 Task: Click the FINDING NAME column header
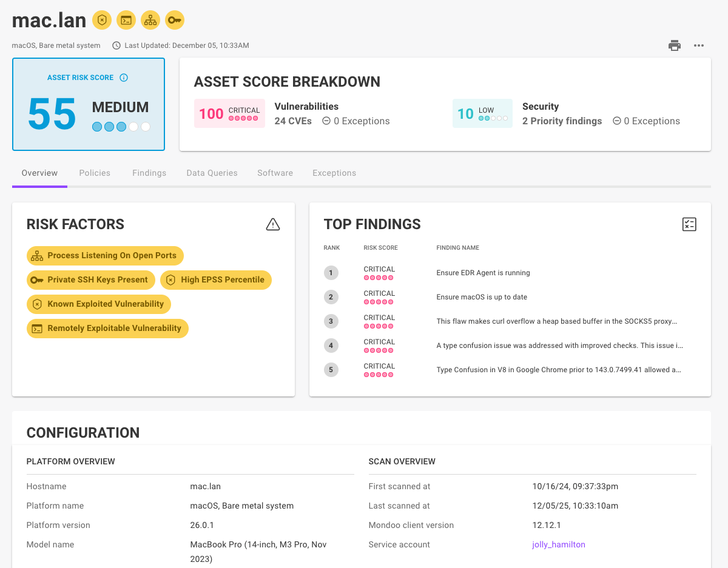tap(458, 248)
